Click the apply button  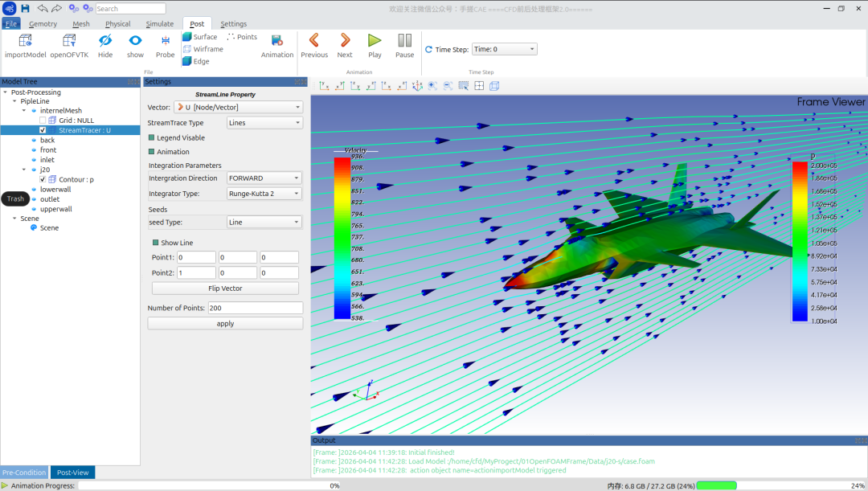[x=225, y=323]
